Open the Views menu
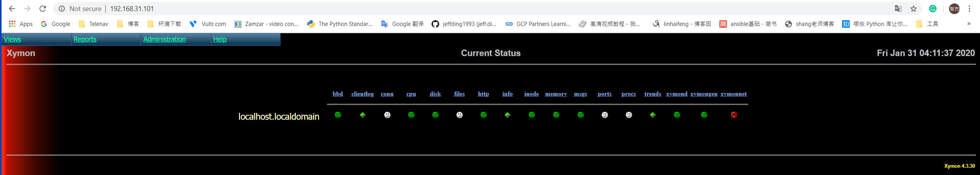This screenshot has height=175, width=980. [12, 39]
